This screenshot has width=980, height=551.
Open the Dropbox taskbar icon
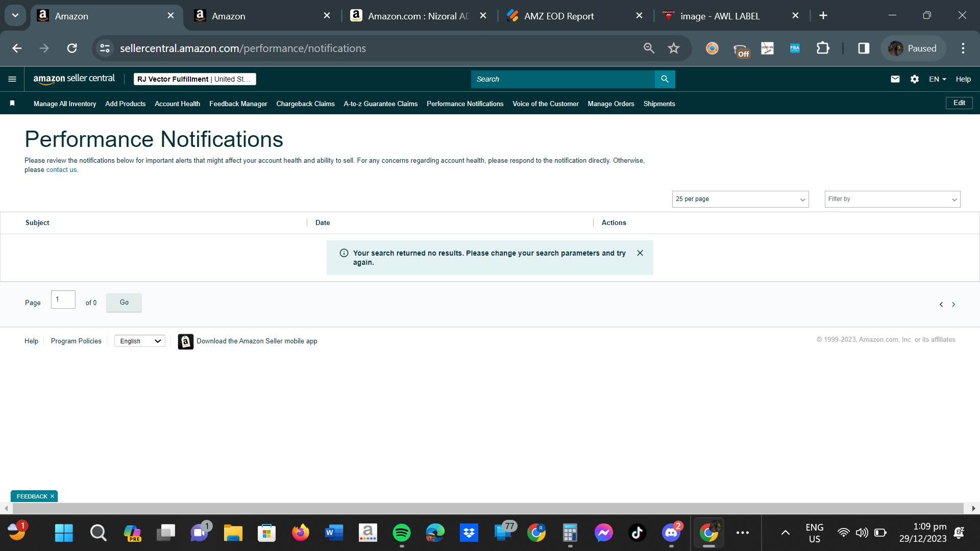469,533
